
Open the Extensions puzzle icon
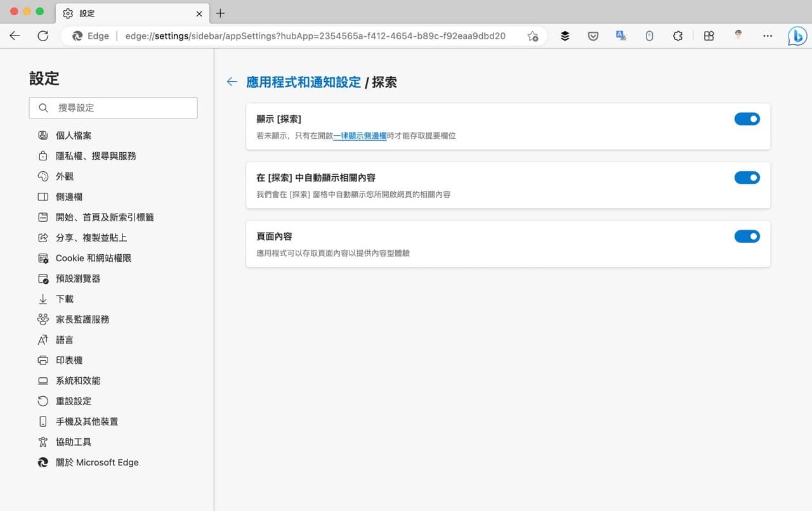(x=678, y=36)
